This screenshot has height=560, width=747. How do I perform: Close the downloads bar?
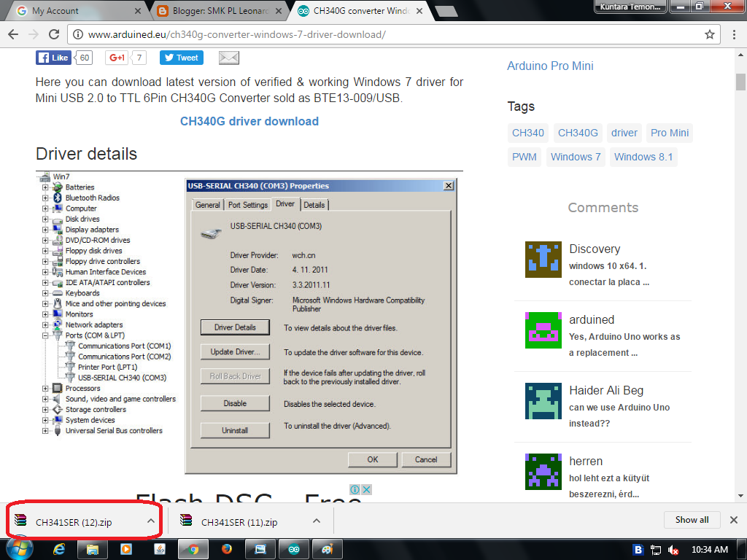734,519
